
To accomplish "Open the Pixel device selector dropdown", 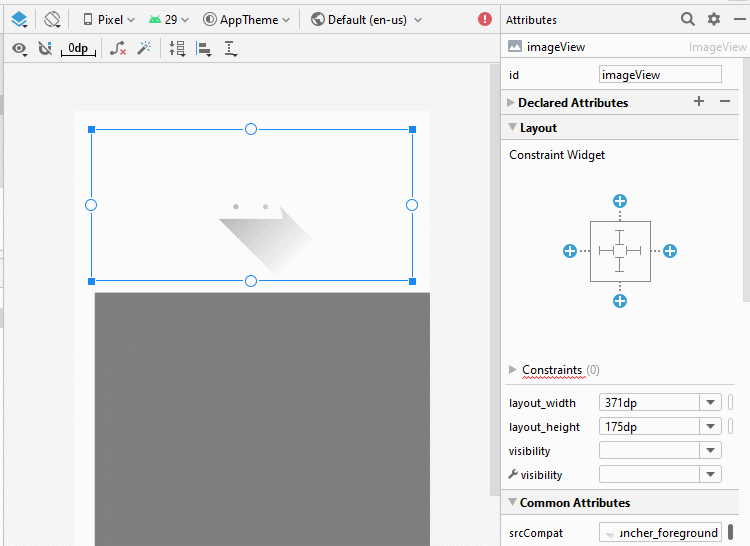I will pyautogui.click(x=109, y=20).
